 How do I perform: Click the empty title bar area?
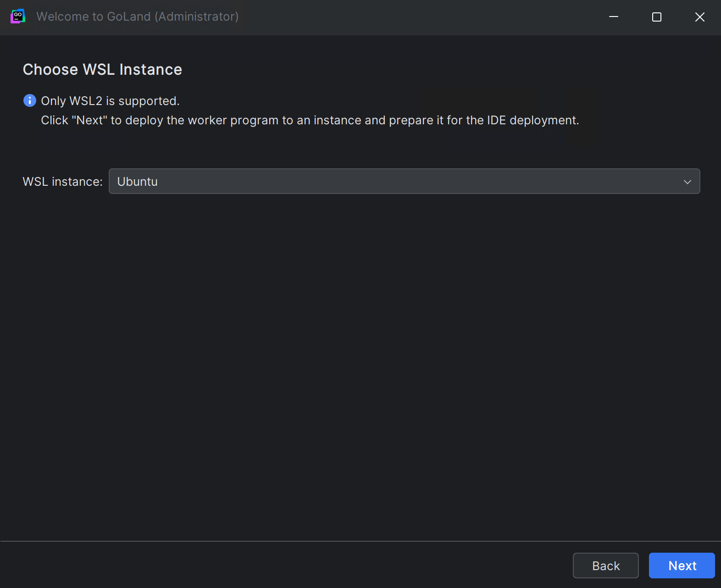click(x=413, y=17)
